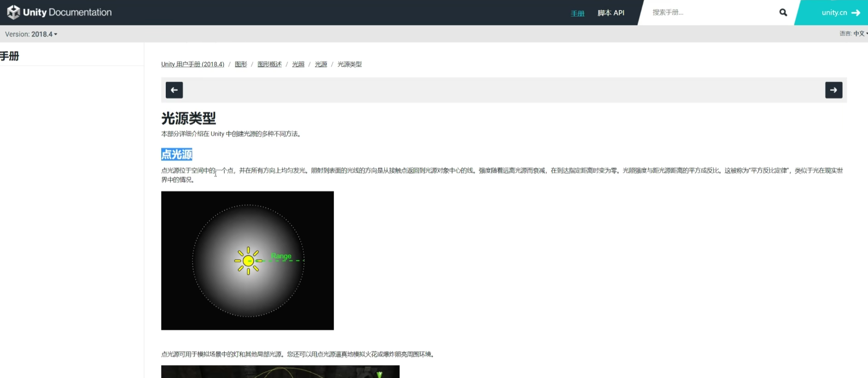The image size is (868, 378).
Task: Switch to the 脚本 API tab
Action: [x=611, y=13]
